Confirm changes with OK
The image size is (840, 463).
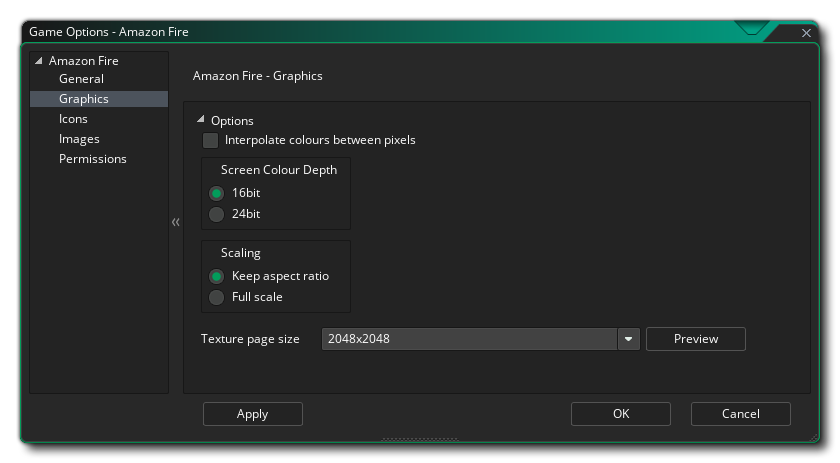pos(620,414)
